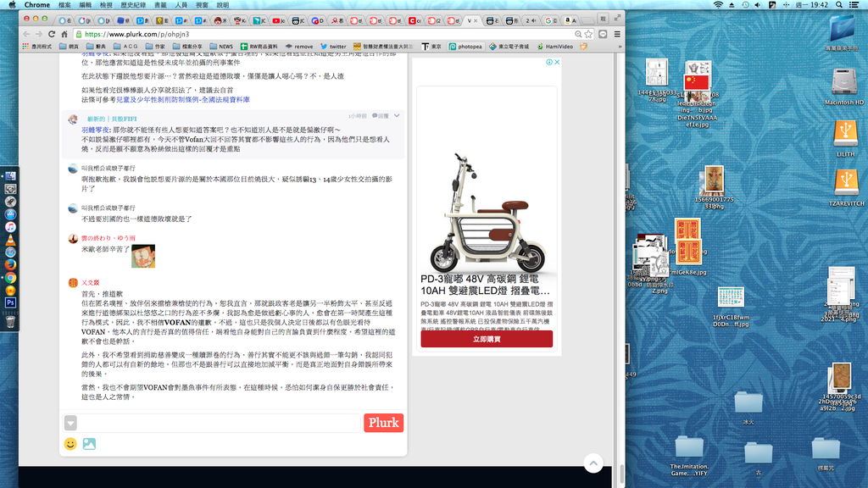The width and height of the screenshot is (868, 488).
Task: Open the twitter bookmark
Action: pos(333,47)
